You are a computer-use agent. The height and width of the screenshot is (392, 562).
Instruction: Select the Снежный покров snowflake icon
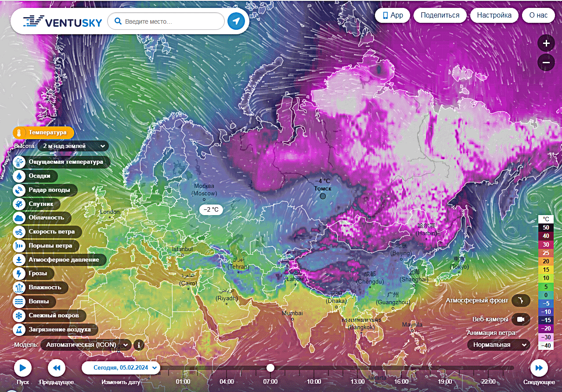click(x=19, y=316)
